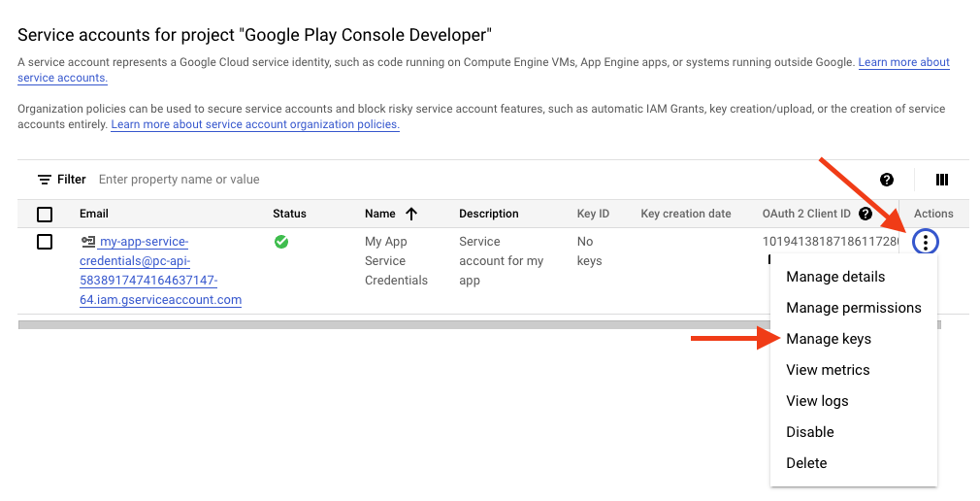The height and width of the screenshot is (501, 980).
Task: Click the Service account for my app description
Action: [502, 261]
